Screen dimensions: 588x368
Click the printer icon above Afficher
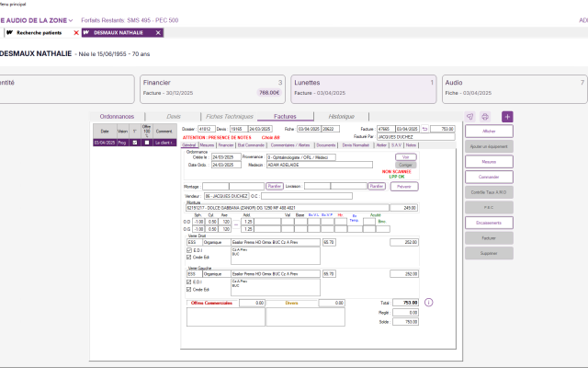[485, 117]
